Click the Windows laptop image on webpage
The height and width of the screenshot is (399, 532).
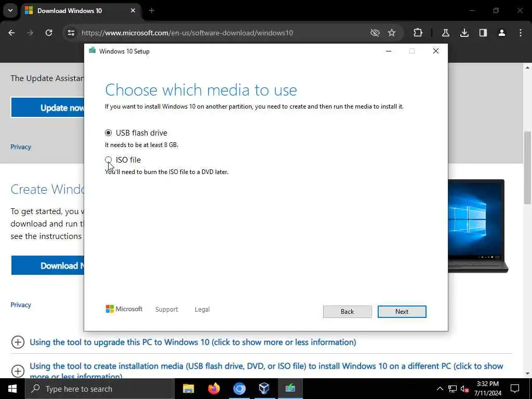(478, 226)
